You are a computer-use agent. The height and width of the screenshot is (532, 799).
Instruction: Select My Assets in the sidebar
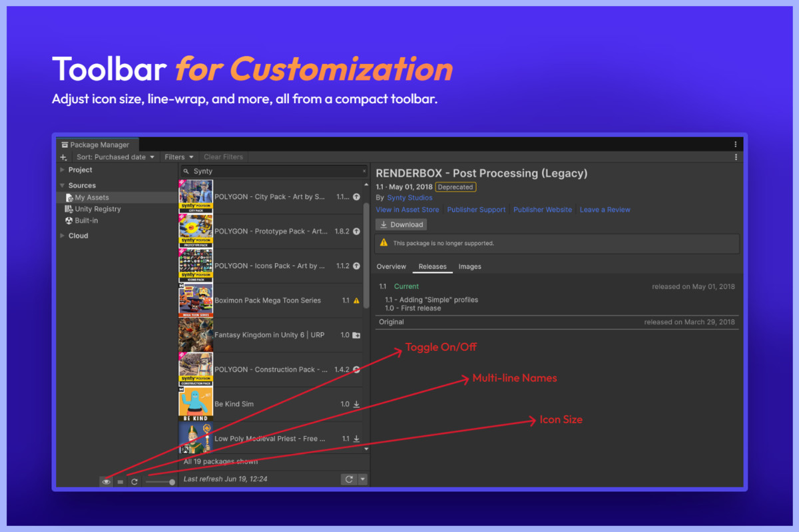click(117, 198)
